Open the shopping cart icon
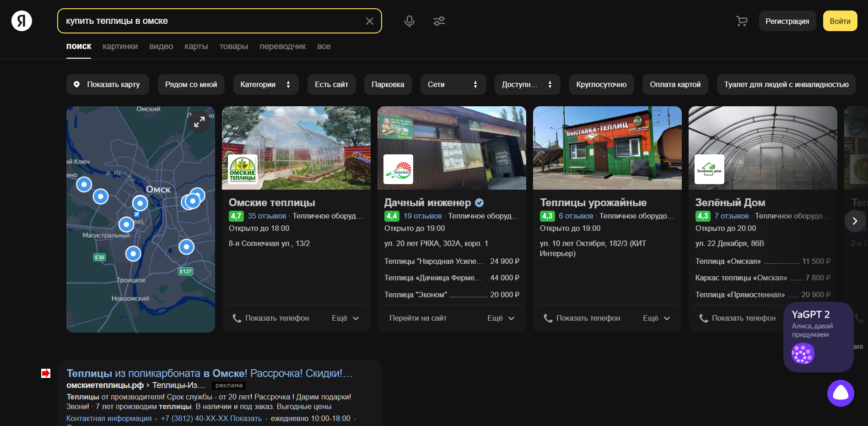The height and width of the screenshot is (426, 868). click(x=741, y=21)
